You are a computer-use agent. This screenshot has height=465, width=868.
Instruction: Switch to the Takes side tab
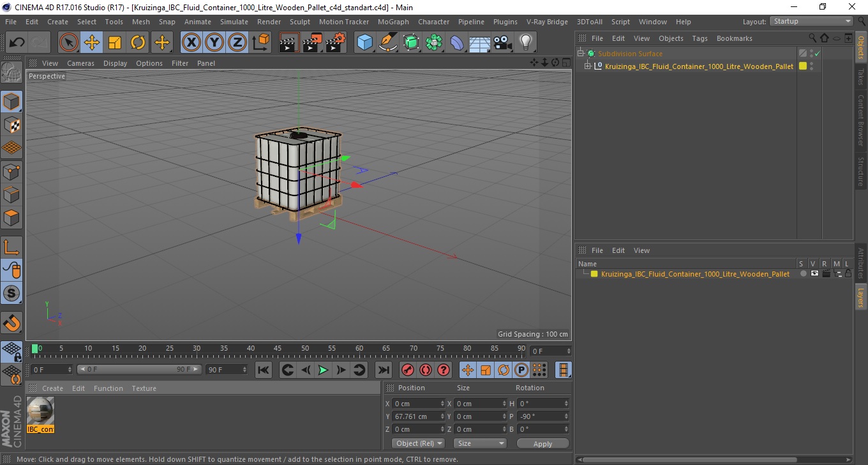pos(860,77)
